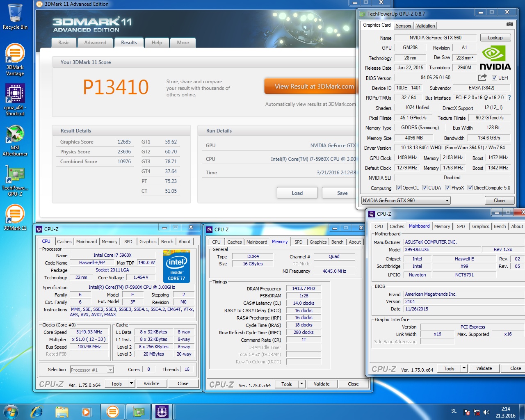Switch to GPU-Z taskbar button
Screen dimensions: 525x420
pos(137,411)
